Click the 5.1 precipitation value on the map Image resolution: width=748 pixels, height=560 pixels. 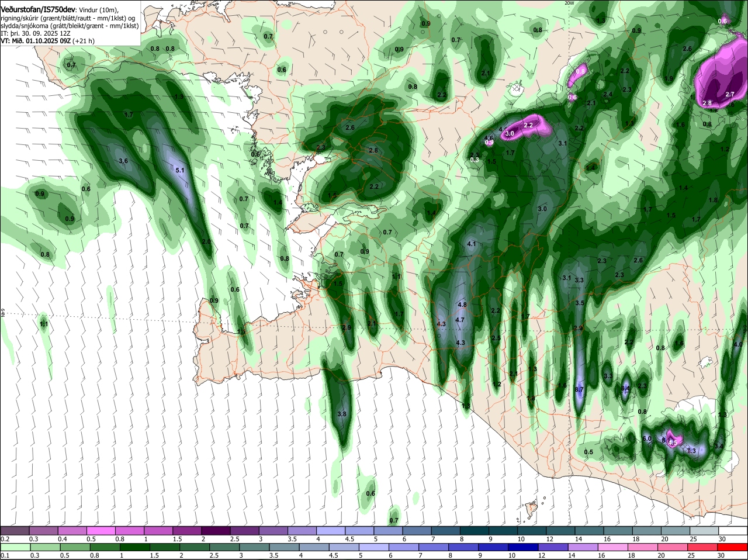pyautogui.click(x=180, y=171)
